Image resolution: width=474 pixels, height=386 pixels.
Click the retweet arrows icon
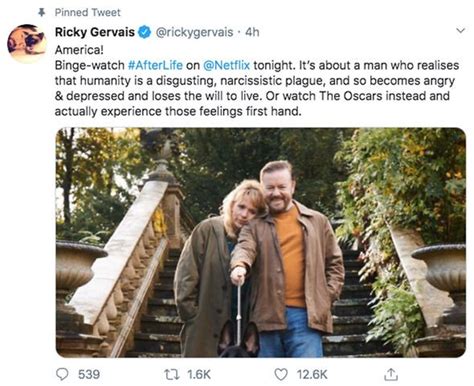point(172,374)
